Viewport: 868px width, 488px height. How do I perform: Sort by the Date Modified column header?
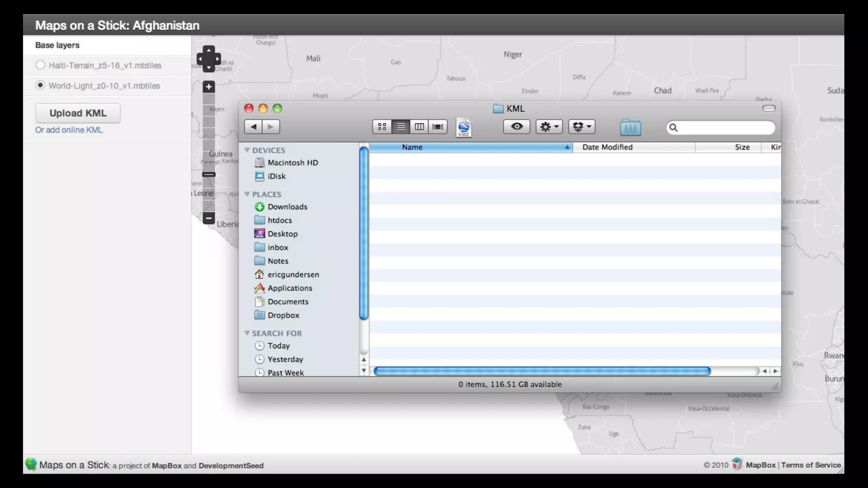coord(607,147)
